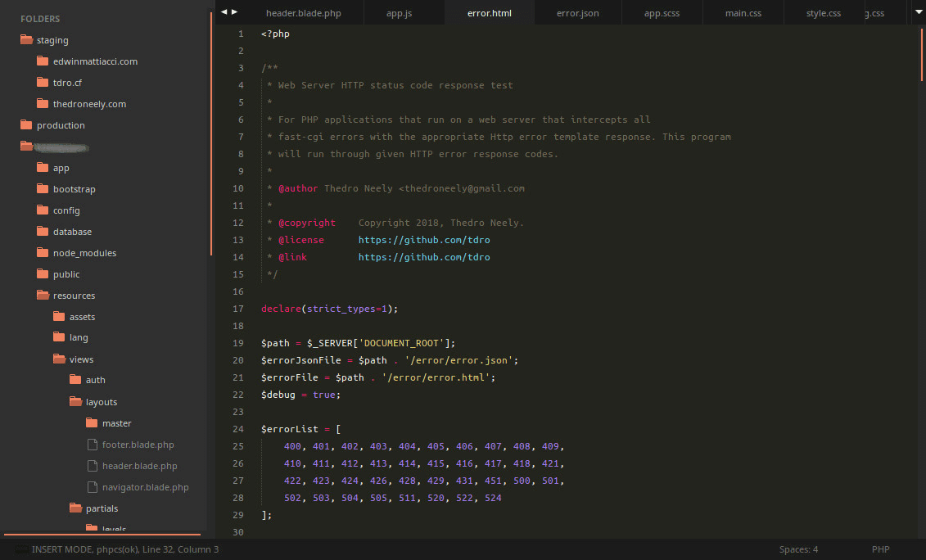Click the header.blade.php file icon in the sidebar
Screen dimensions: 926x560
[93, 466]
